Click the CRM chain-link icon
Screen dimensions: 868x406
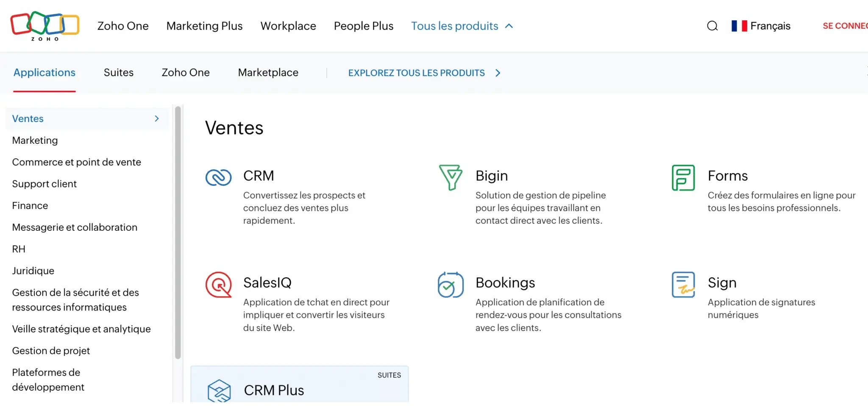tap(218, 177)
